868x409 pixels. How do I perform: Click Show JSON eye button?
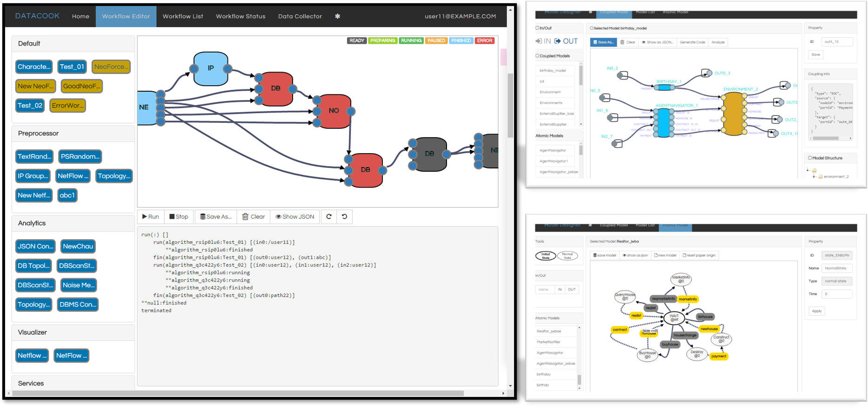pos(294,217)
